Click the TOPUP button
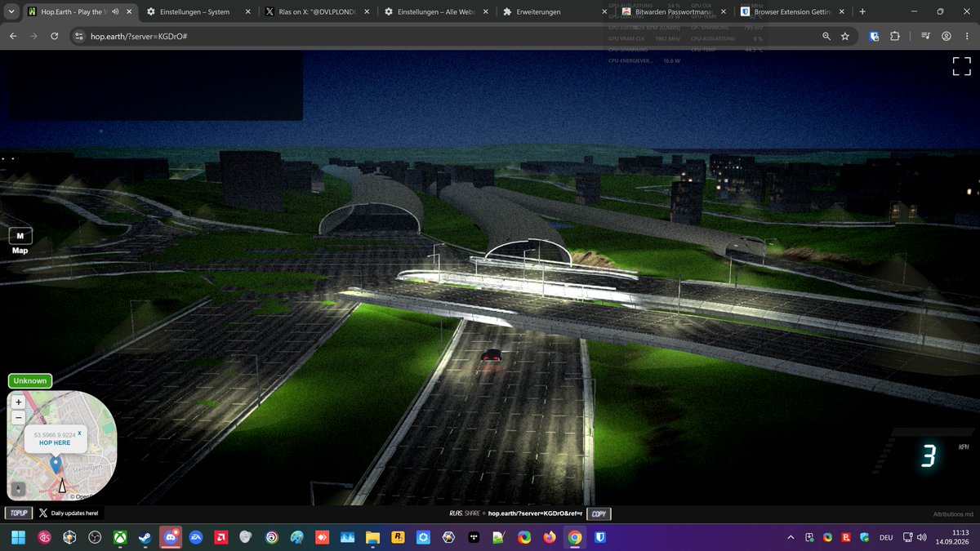 click(x=18, y=513)
